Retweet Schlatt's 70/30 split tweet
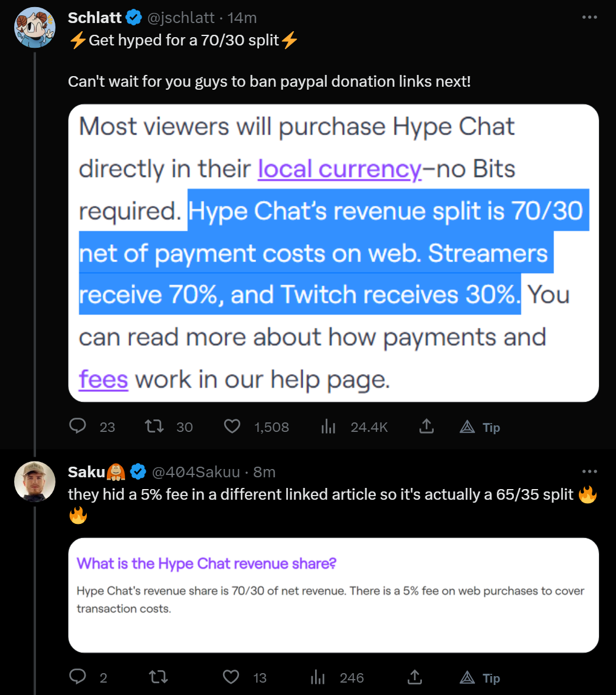The image size is (616, 695). pyautogui.click(x=155, y=427)
